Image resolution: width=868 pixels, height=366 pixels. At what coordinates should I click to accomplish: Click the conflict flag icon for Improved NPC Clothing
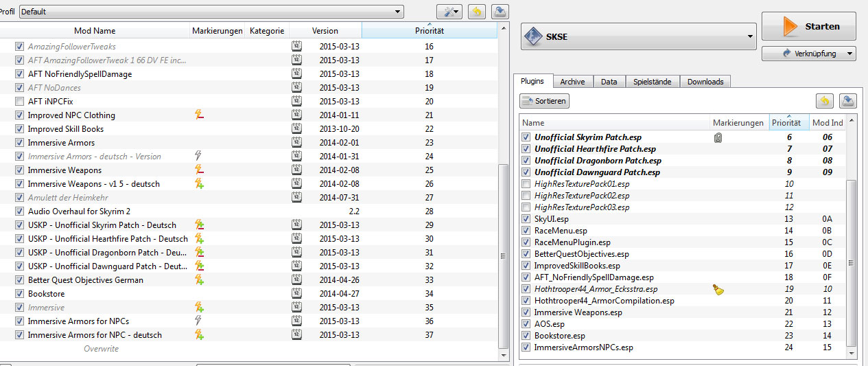coord(200,115)
